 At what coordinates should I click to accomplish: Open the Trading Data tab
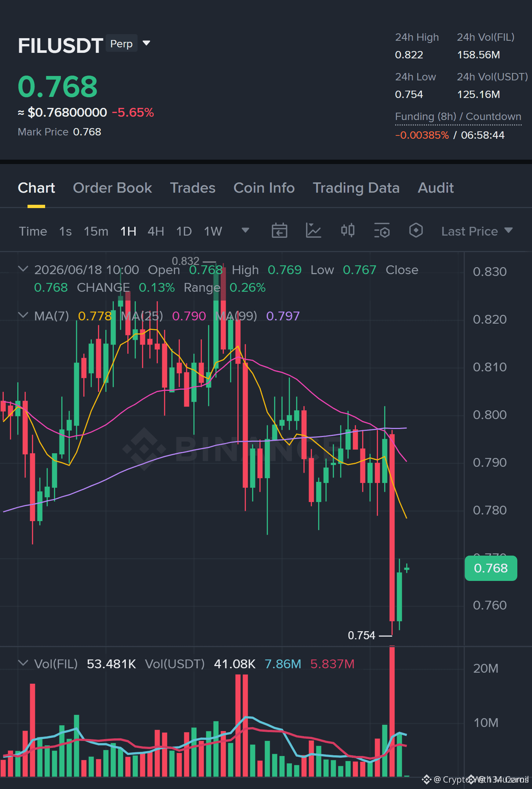[356, 188]
